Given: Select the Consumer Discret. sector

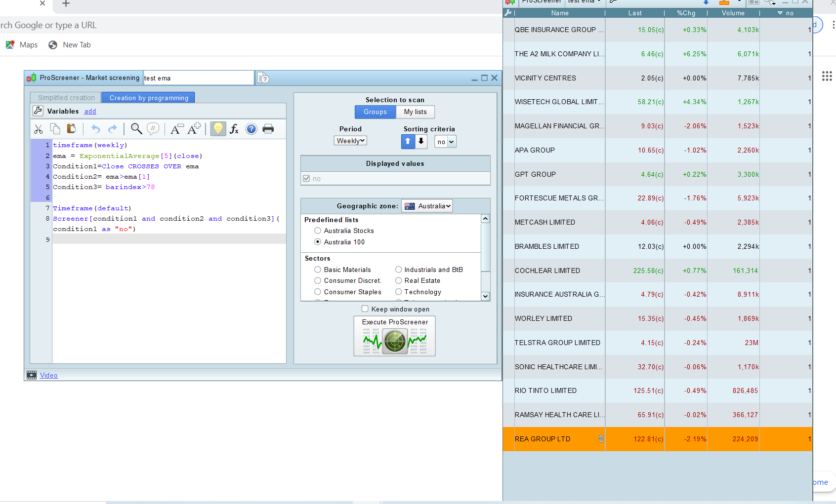Looking at the screenshot, I should (318, 280).
